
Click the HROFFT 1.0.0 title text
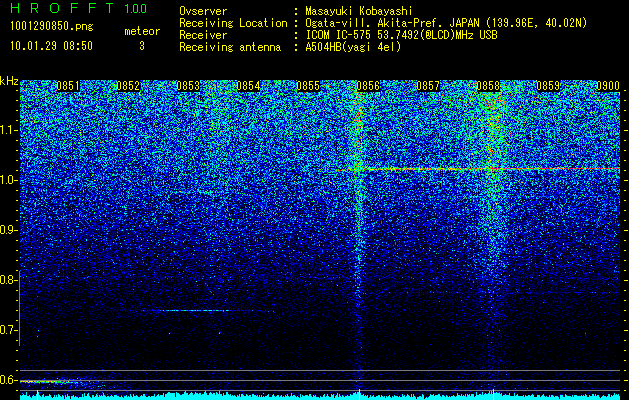(78, 8)
